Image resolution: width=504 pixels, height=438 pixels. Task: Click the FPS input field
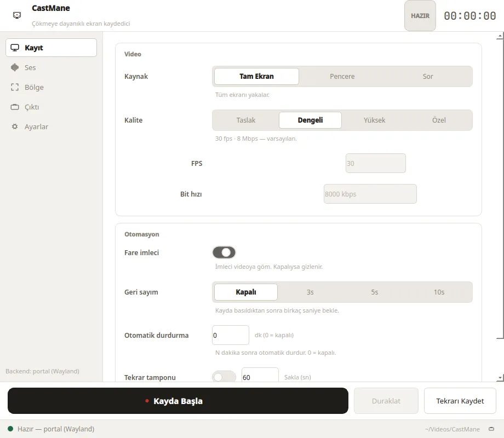tap(376, 163)
